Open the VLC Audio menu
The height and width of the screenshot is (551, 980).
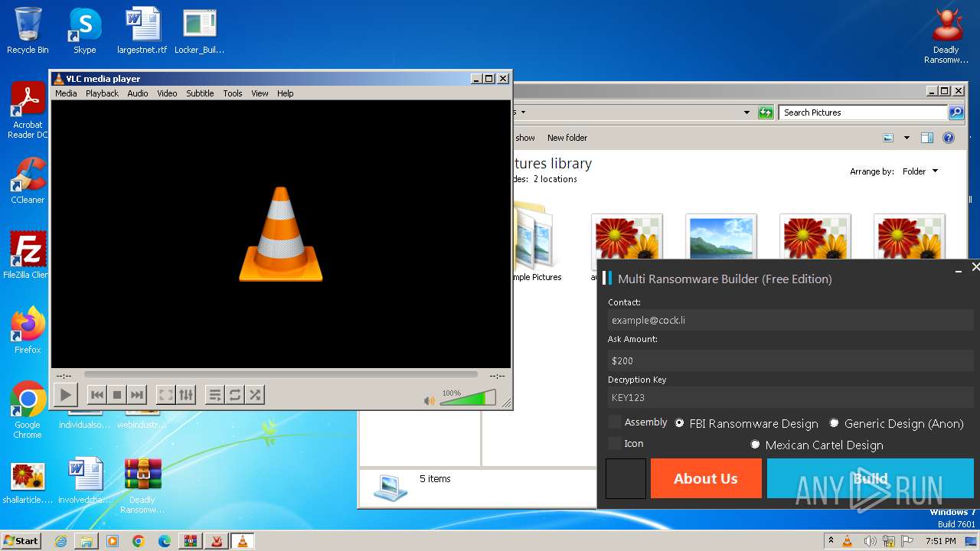(138, 93)
